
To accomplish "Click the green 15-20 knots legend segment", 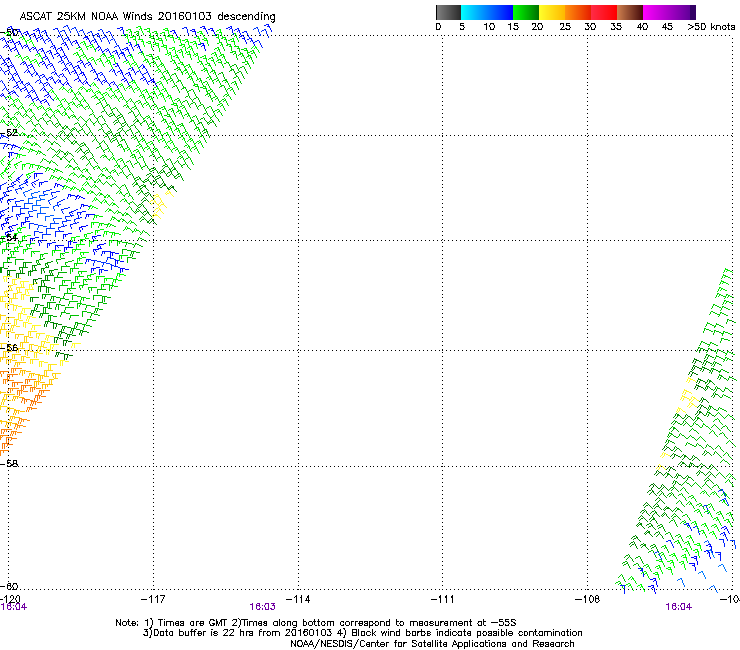I will tap(526, 12).
